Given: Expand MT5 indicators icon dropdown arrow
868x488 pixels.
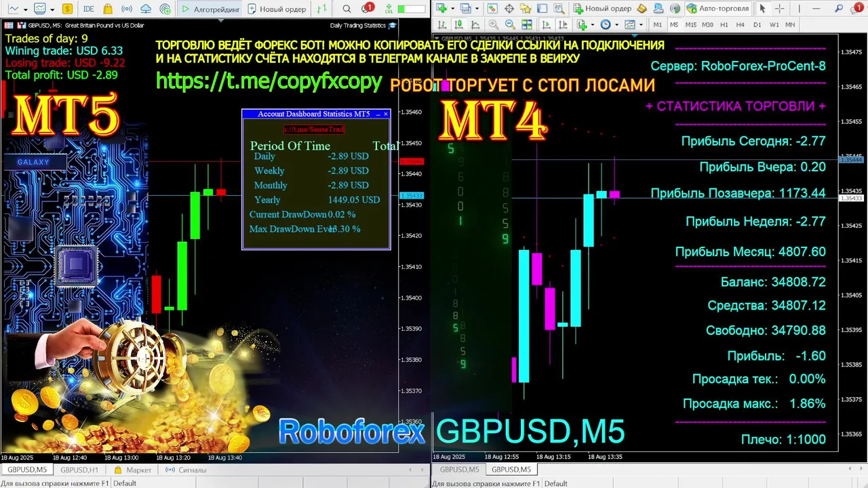Looking at the screenshot, I should [52, 9].
